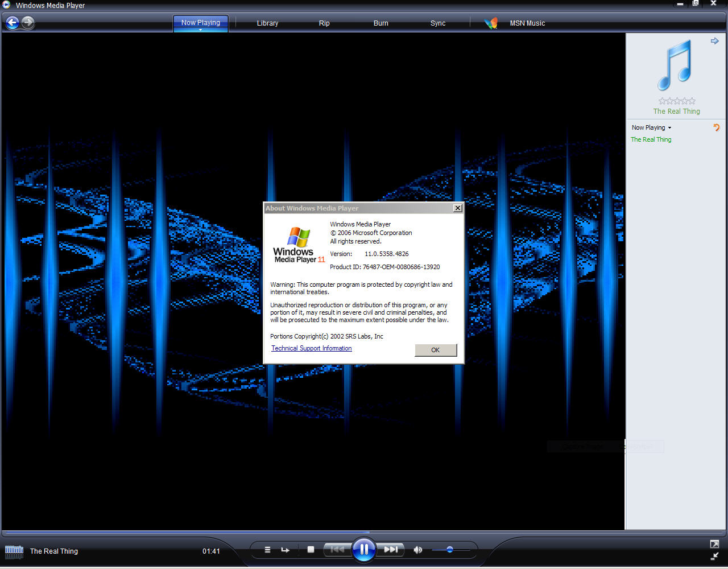
Task: Close the About Windows Media Player dialog
Action: click(458, 208)
